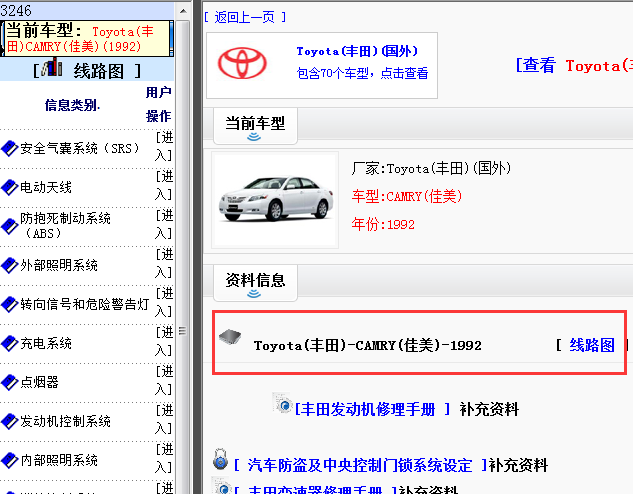This screenshot has width=633, height=494.
Task: Click the 线路图 header in left panel
Action: pos(87,71)
